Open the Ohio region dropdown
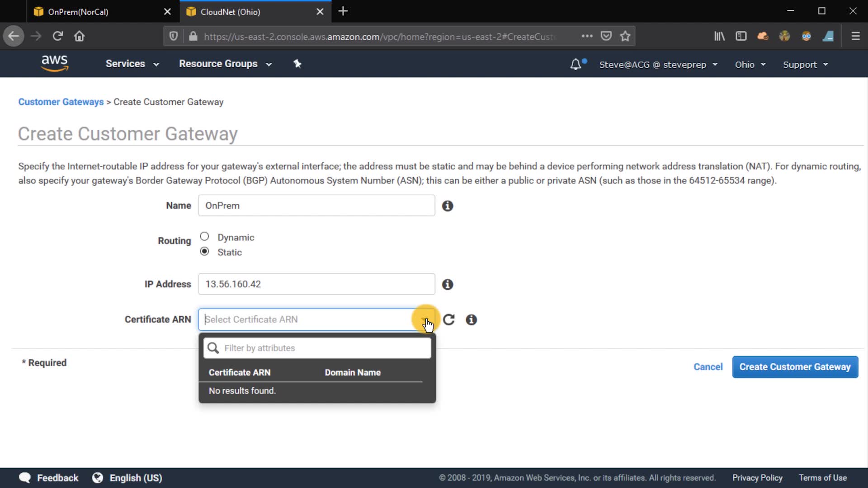The image size is (868, 488). pos(750,64)
